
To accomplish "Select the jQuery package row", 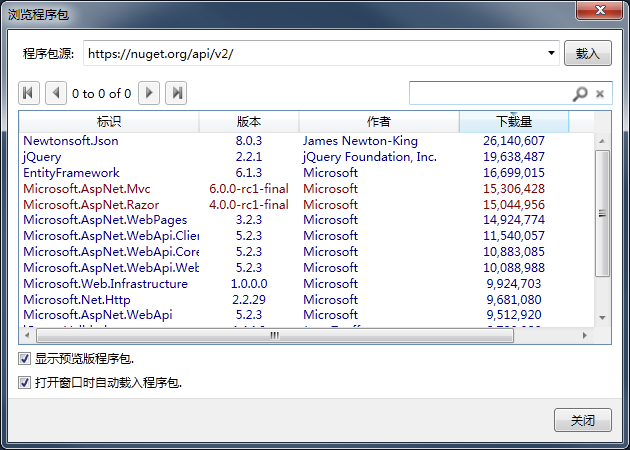I will (x=305, y=157).
